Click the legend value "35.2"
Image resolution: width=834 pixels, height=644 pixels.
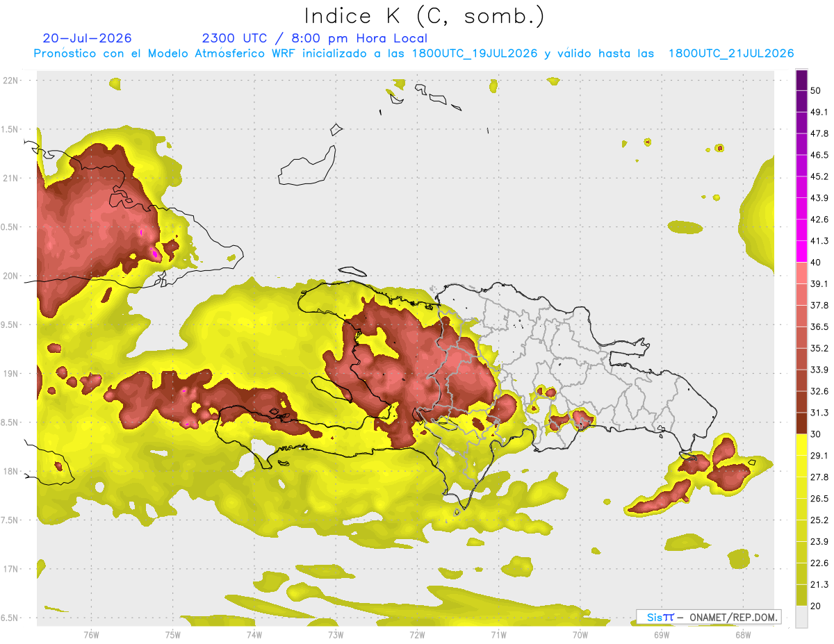tap(819, 348)
